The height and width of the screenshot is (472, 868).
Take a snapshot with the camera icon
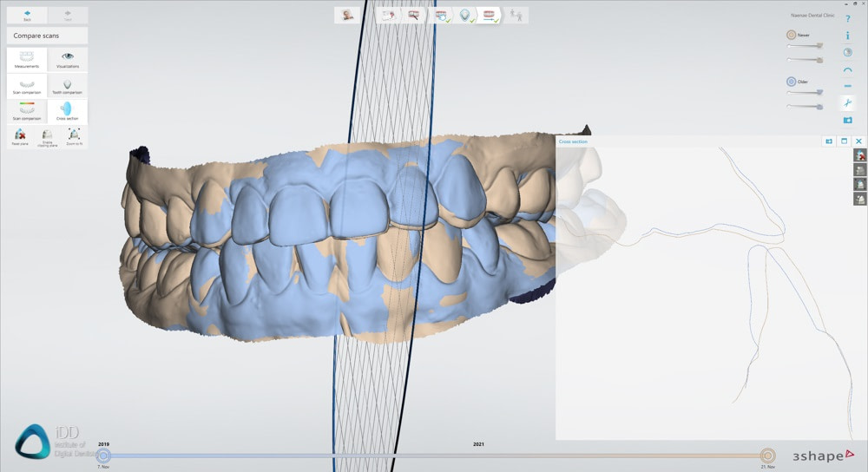pyautogui.click(x=847, y=120)
